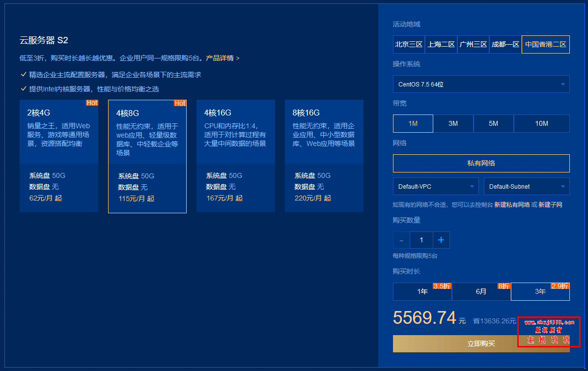Viewport: 588px width, 371px height.
Task: Click the 2.9折 discount badge
Action: [x=560, y=286]
